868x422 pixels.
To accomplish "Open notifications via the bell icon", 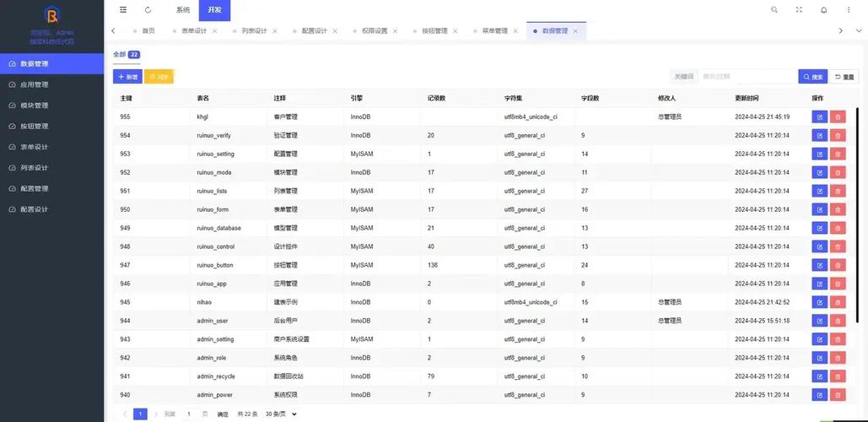I will [x=823, y=10].
